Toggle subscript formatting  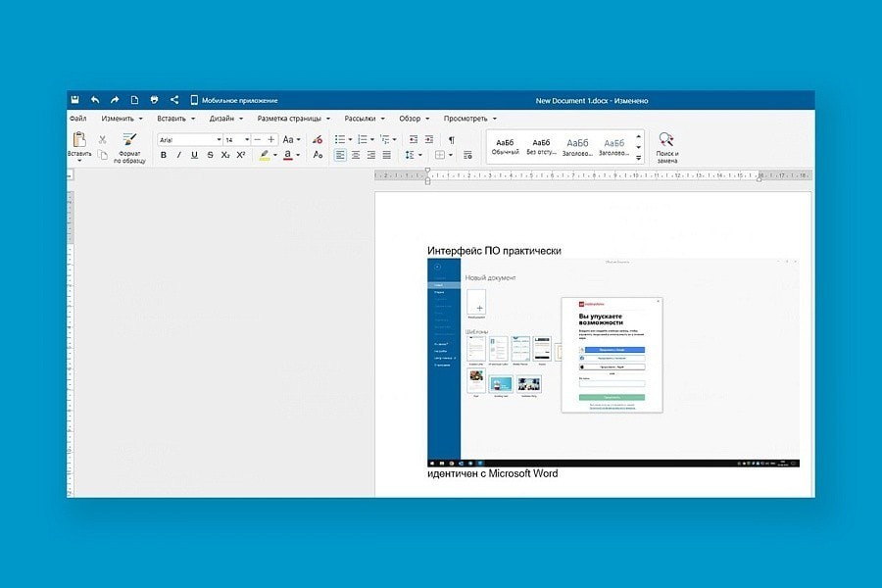coord(225,155)
